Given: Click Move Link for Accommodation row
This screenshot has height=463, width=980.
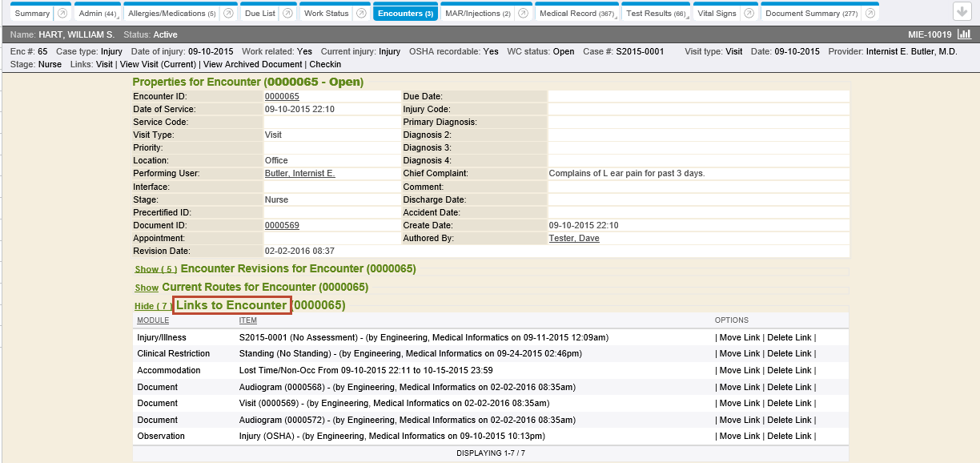Looking at the screenshot, I should (x=740, y=371).
